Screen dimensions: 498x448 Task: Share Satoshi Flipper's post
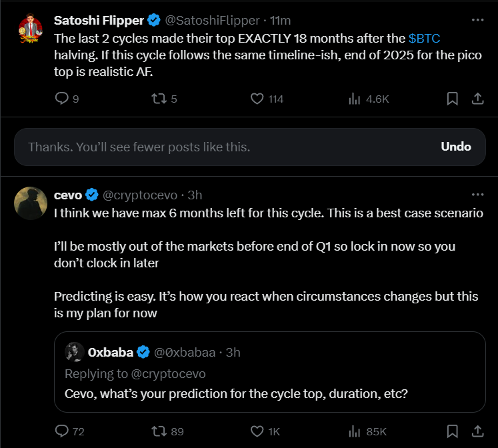tap(477, 99)
